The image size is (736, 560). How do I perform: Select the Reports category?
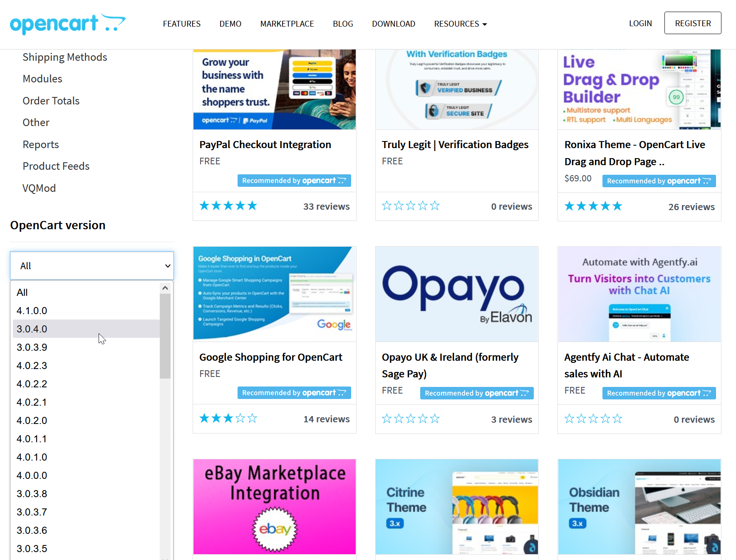click(41, 144)
